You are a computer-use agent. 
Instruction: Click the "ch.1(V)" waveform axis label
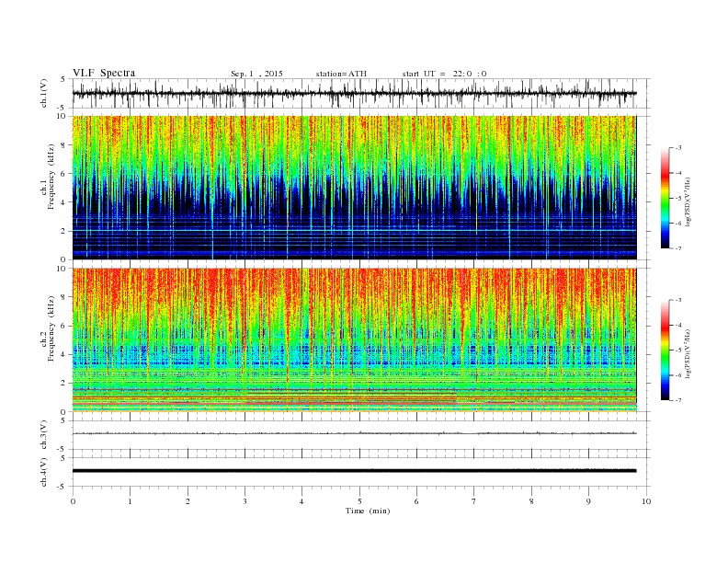tap(44, 93)
